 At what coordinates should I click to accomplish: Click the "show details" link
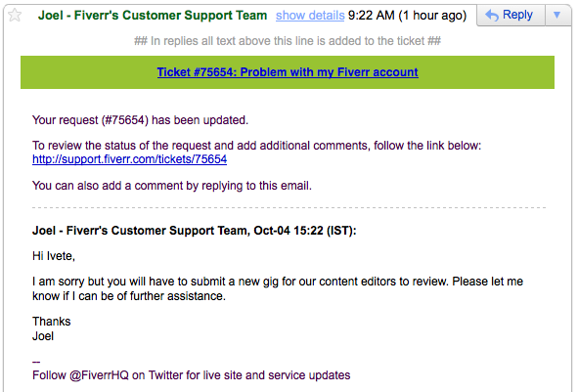point(310,16)
